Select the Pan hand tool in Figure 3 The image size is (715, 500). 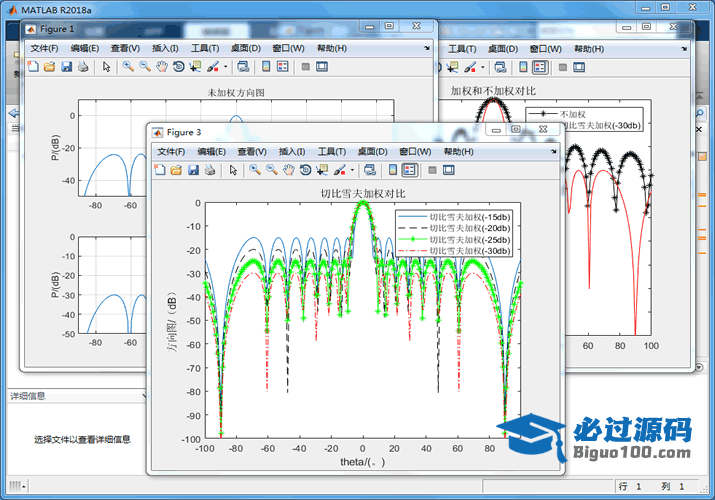coord(288,170)
